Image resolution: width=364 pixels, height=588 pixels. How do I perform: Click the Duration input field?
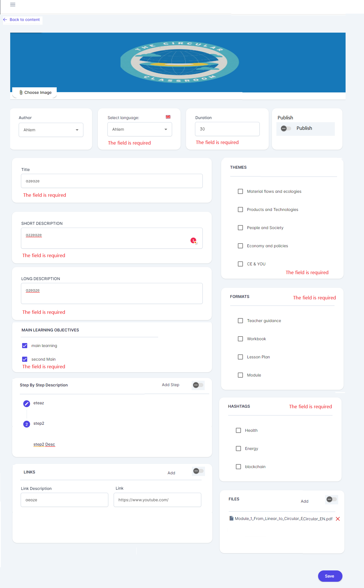tap(227, 129)
